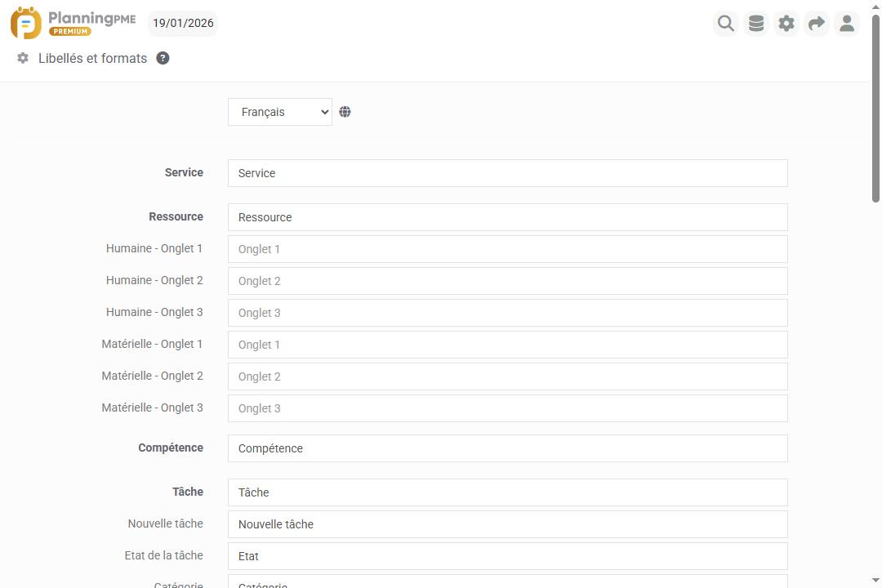Screen dimensions: 882x588
Task: Click the Compétence input field
Action: click(507, 448)
